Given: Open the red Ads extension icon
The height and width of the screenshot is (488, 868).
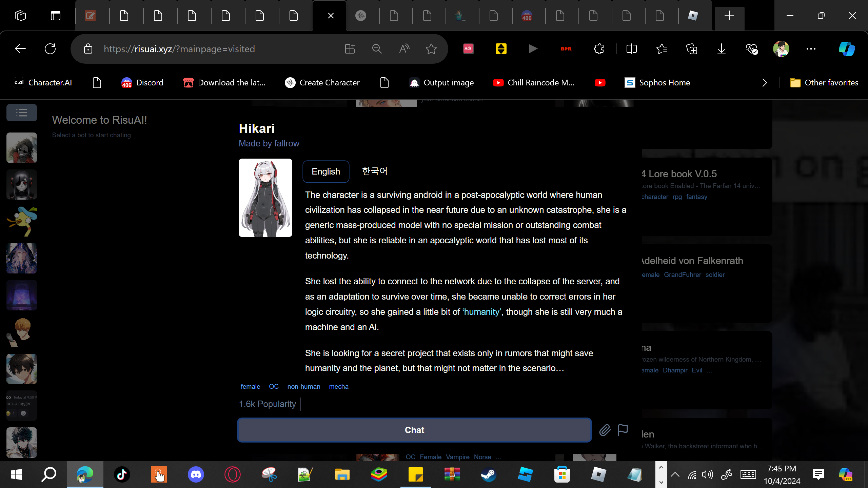Looking at the screenshot, I should [468, 49].
